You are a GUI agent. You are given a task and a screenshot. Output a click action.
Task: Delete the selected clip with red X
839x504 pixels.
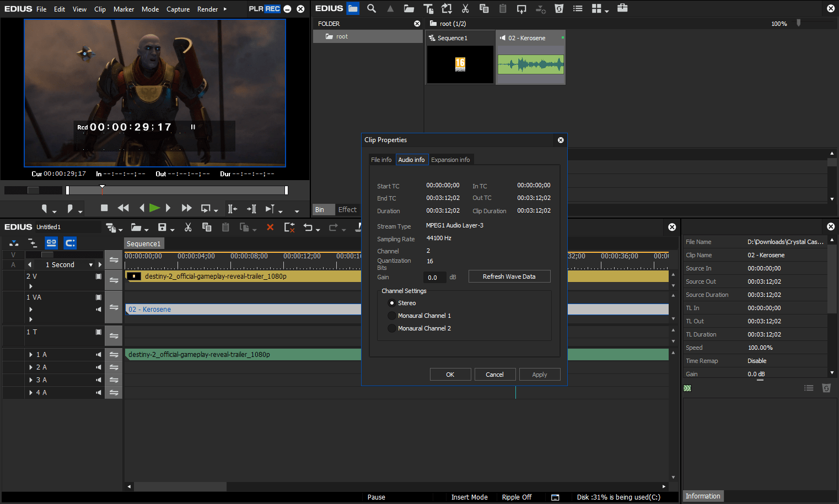pos(270,227)
